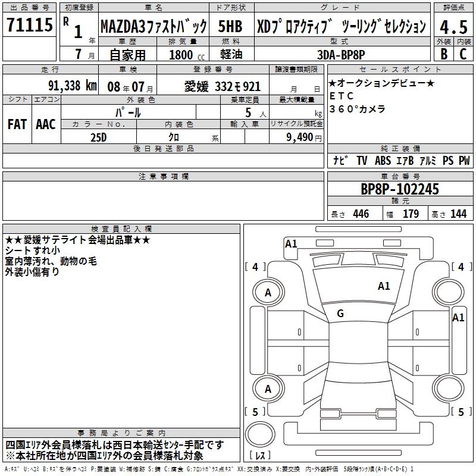
Task: Click the interior grade C cell
Action: [x=464, y=53]
